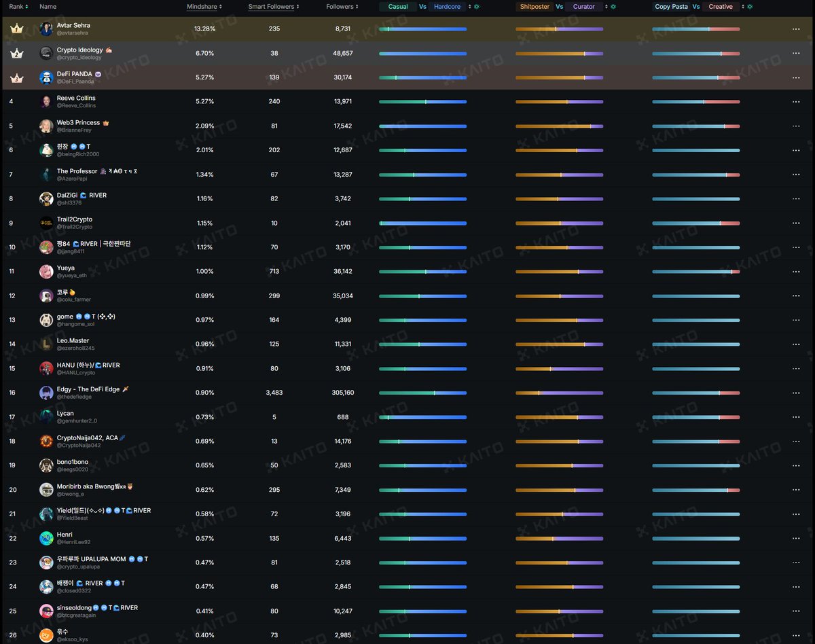This screenshot has height=644, width=815.
Task: Select the Casual label chip
Action: point(398,7)
